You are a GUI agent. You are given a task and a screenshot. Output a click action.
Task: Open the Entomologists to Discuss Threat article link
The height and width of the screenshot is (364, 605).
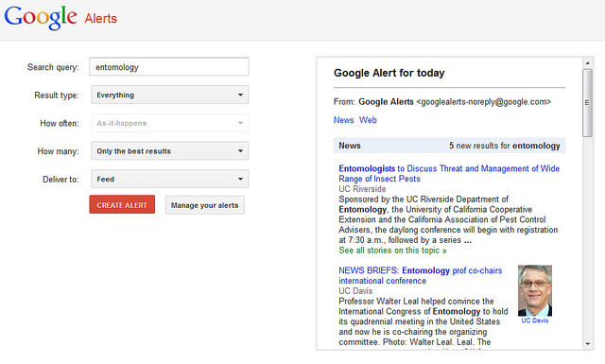pos(449,174)
